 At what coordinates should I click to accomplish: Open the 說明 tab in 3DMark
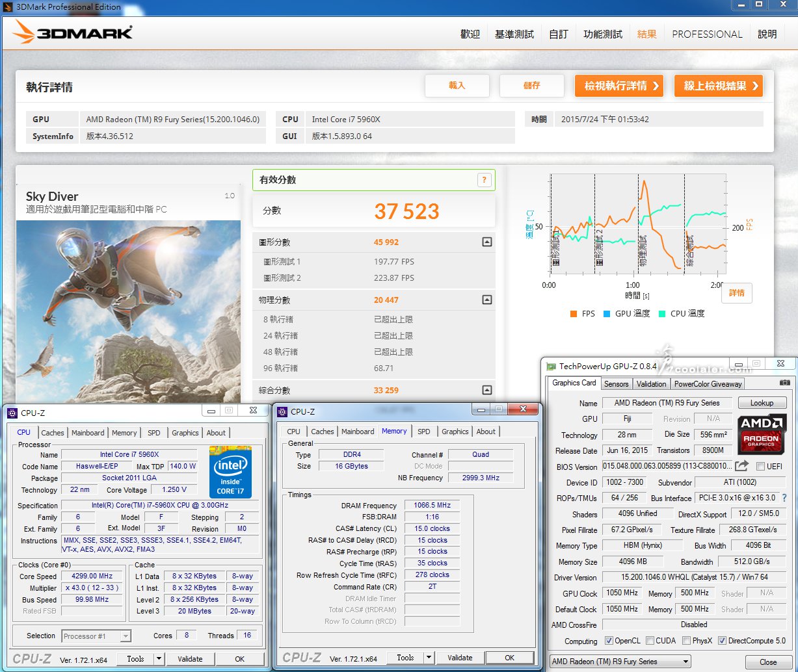pos(767,34)
